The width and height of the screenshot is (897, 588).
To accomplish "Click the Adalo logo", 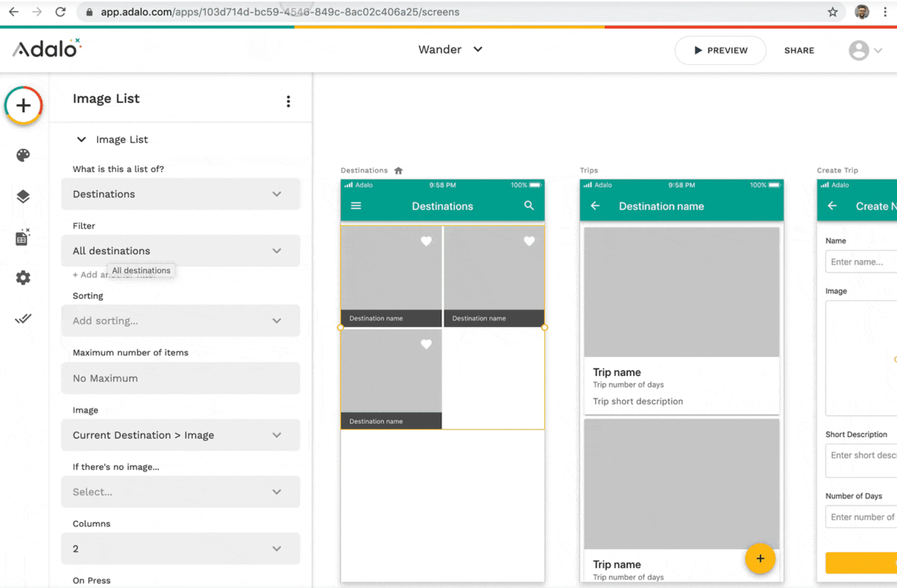I will (47, 48).
